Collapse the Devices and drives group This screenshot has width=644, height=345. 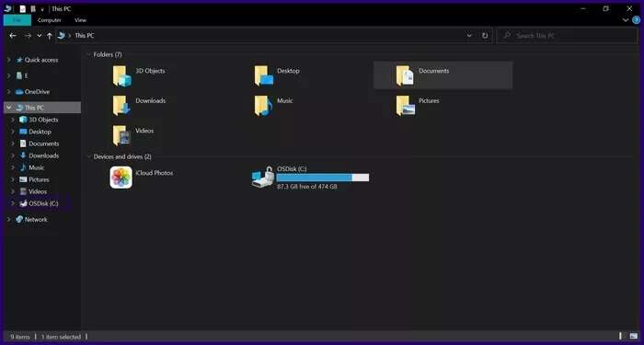[88, 157]
